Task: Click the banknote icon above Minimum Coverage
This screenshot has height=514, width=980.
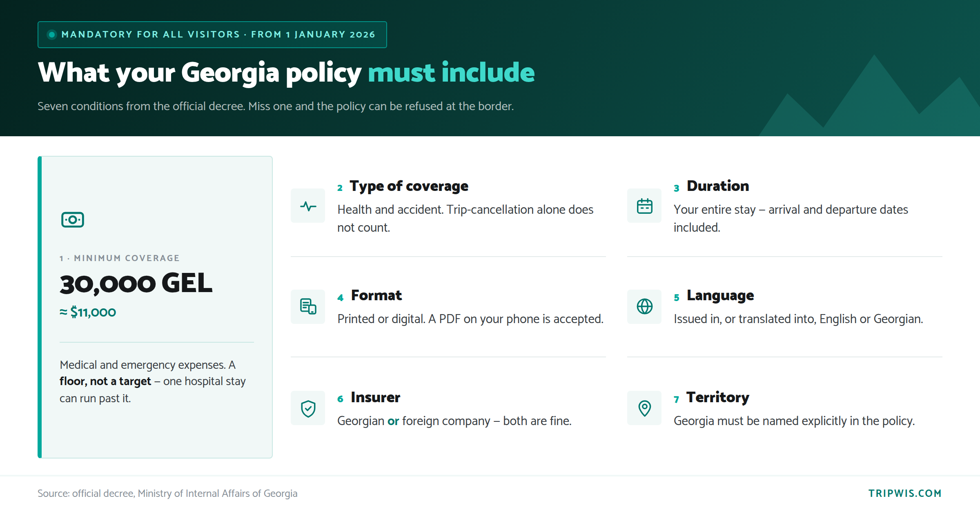Action: (x=73, y=220)
